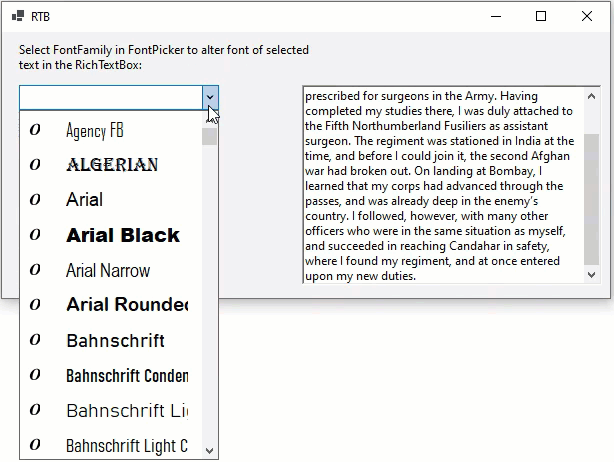Click the OpenType icon beside Algerian
This screenshot has width=614, height=462.
pyautogui.click(x=35, y=165)
